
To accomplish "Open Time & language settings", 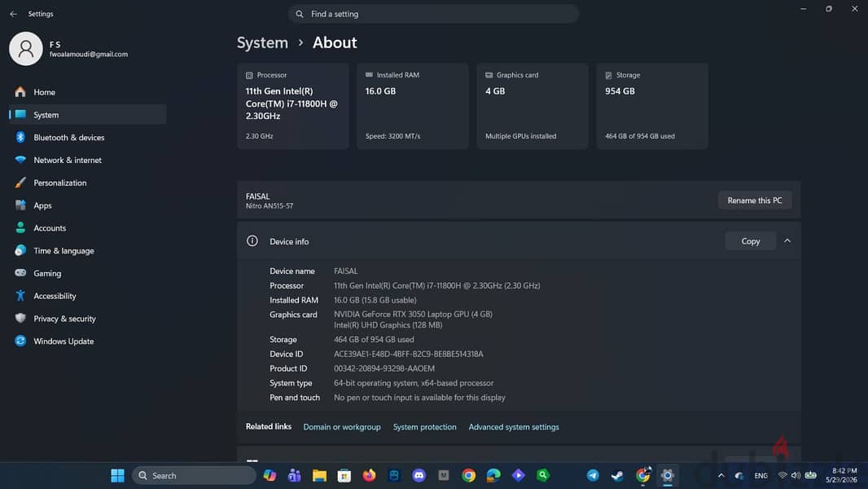I will pos(87,251).
